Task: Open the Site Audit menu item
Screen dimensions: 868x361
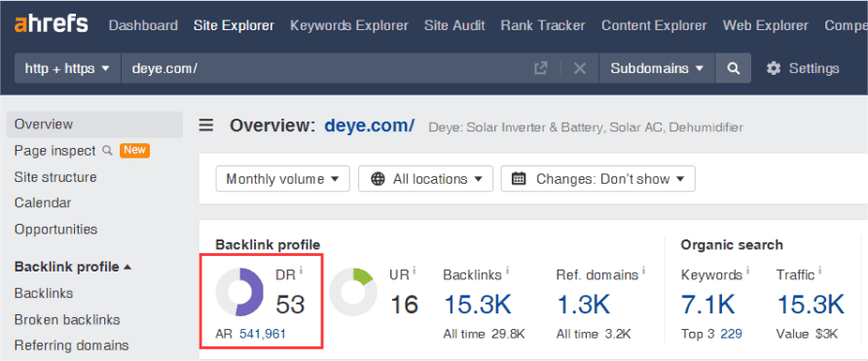Action: [x=454, y=25]
